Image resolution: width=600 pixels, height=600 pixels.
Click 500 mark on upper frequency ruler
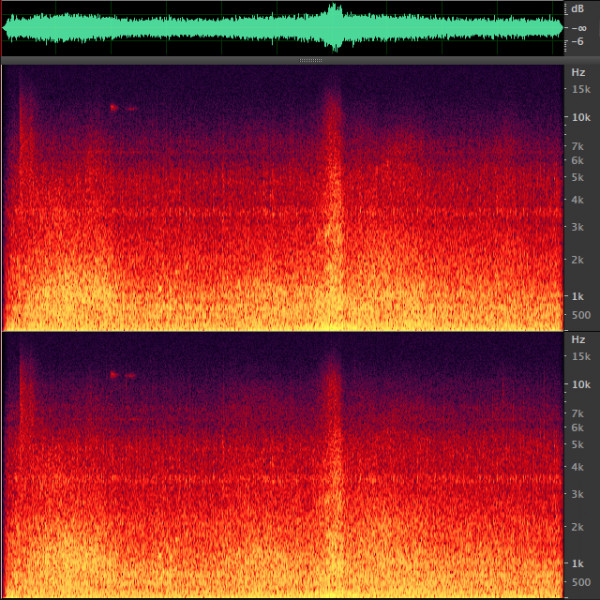[579, 315]
